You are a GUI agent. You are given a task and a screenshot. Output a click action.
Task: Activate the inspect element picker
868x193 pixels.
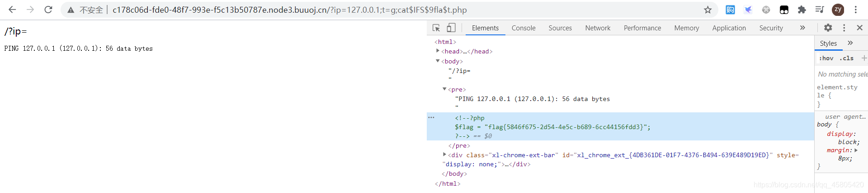click(x=436, y=28)
